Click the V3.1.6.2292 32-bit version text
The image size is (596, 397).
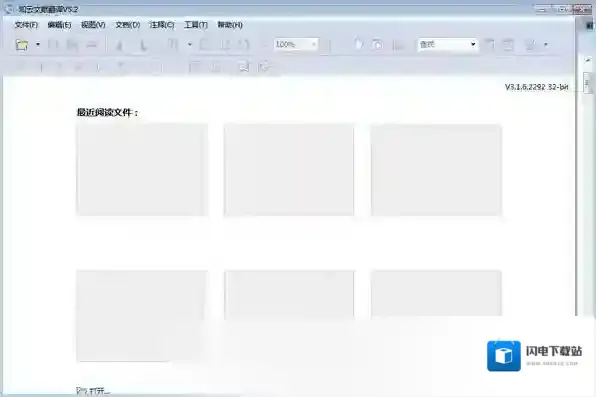coord(536,87)
